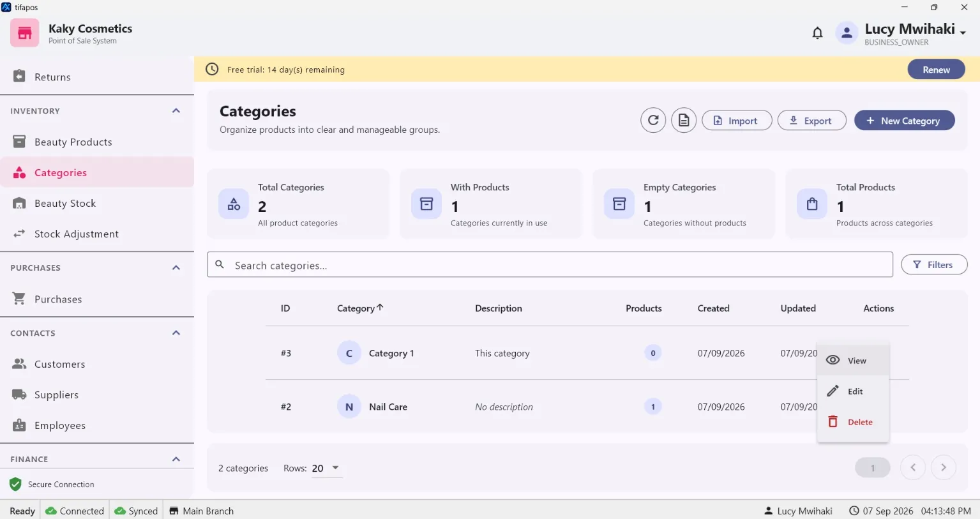Click the ID column header
Screen dimensions: 980x519
point(285,308)
